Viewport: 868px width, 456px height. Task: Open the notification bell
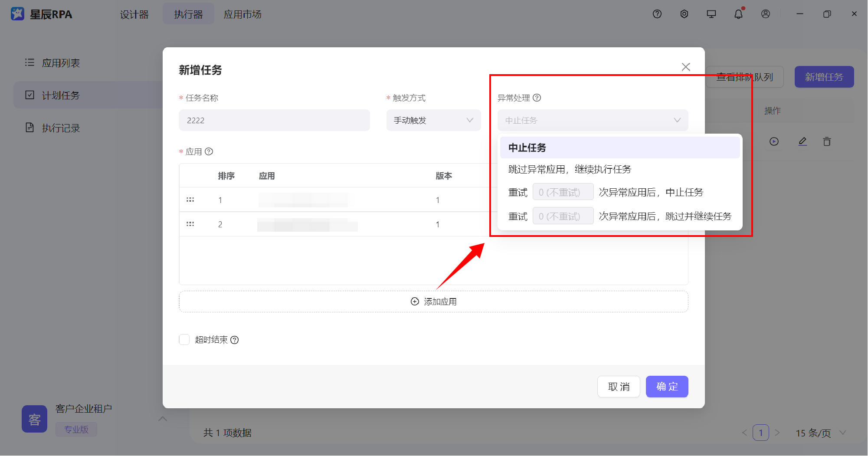739,14
